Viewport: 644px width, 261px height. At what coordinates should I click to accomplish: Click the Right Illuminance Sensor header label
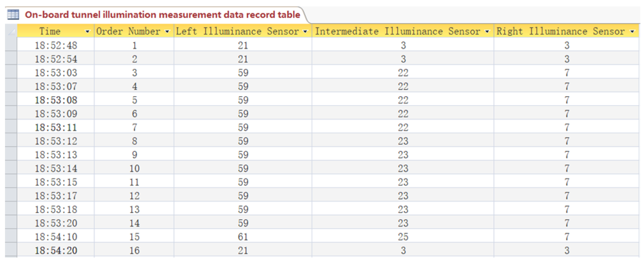coord(561,31)
